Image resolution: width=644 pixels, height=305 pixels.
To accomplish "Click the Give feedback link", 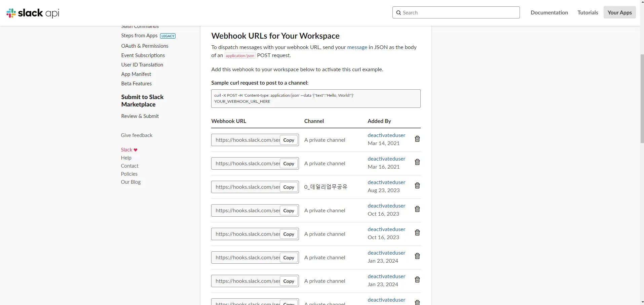I will pos(137,135).
